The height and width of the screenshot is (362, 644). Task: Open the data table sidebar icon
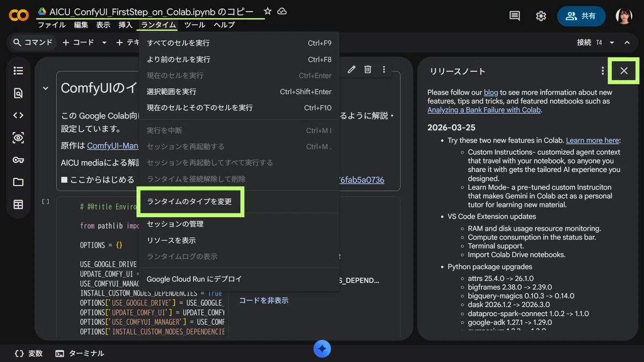tap(18, 204)
